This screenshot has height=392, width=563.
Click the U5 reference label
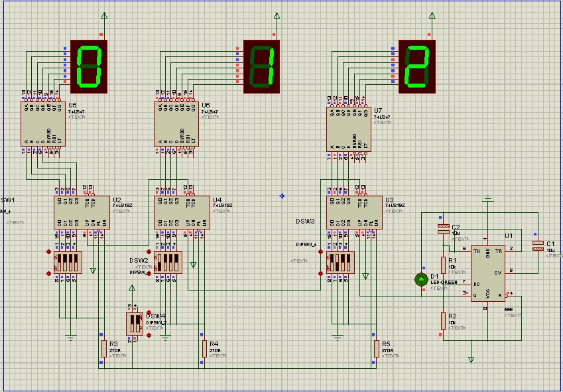72,105
